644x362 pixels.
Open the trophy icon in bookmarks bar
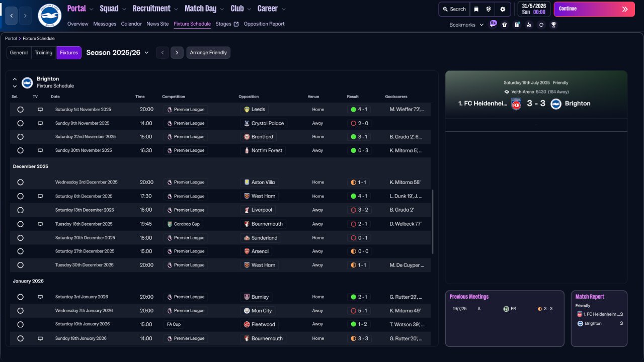coord(553,25)
